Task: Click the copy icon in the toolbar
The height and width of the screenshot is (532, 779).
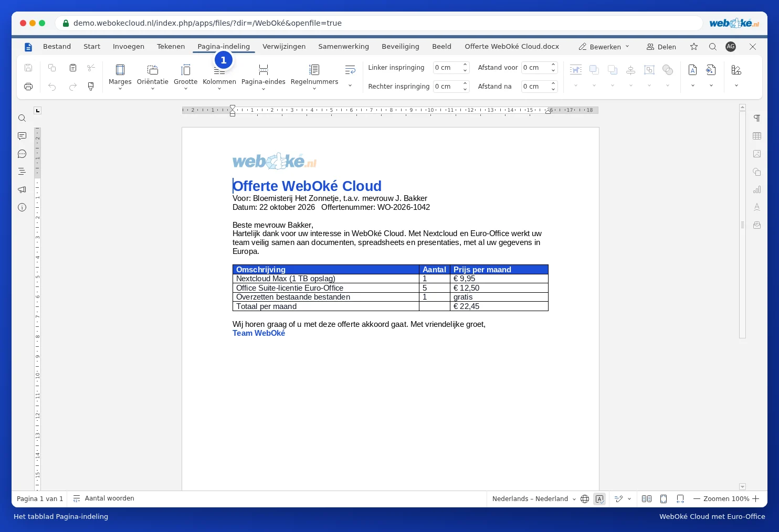Action: point(52,68)
